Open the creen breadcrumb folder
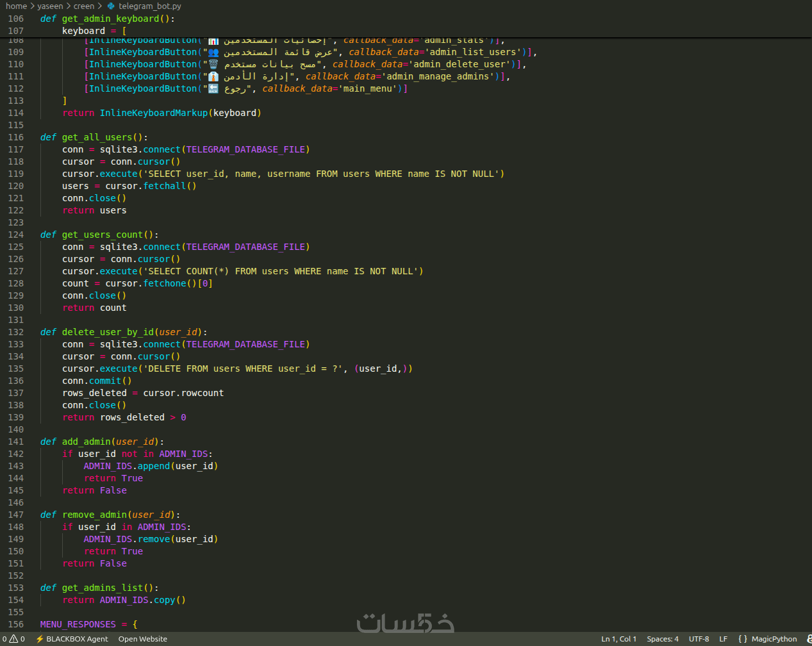 (84, 6)
